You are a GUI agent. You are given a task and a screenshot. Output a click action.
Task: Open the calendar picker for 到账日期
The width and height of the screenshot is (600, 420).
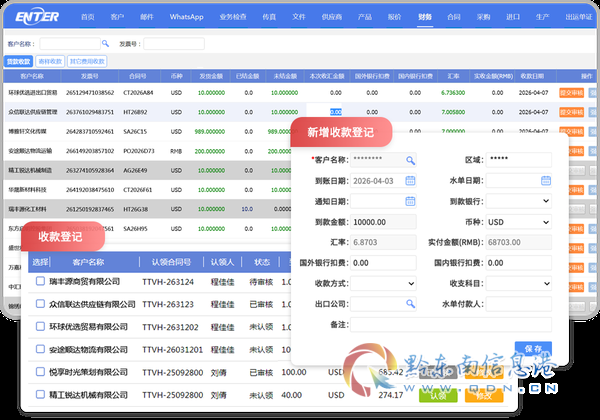(x=410, y=181)
